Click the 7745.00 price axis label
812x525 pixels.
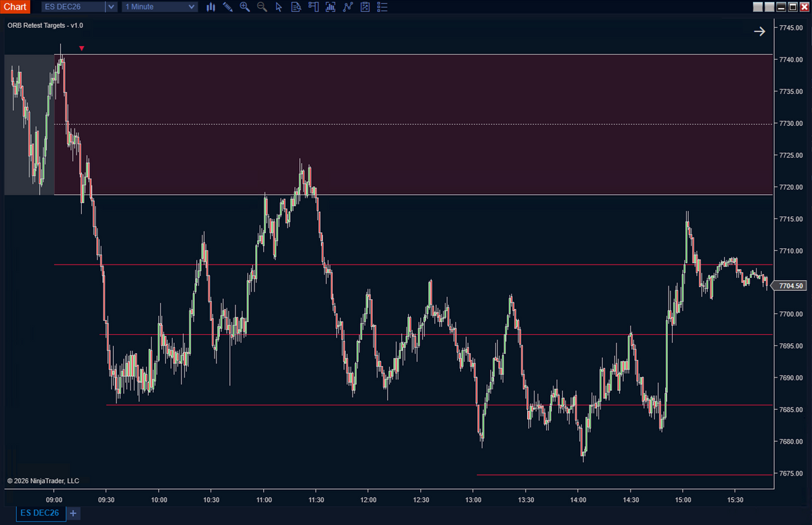pos(790,28)
